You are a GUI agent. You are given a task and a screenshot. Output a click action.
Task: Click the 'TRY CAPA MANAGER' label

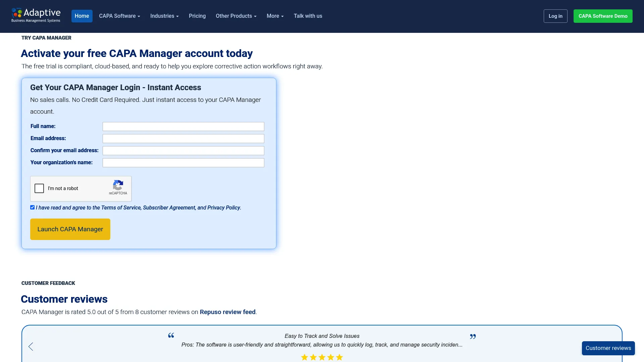[x=46, y=38]
